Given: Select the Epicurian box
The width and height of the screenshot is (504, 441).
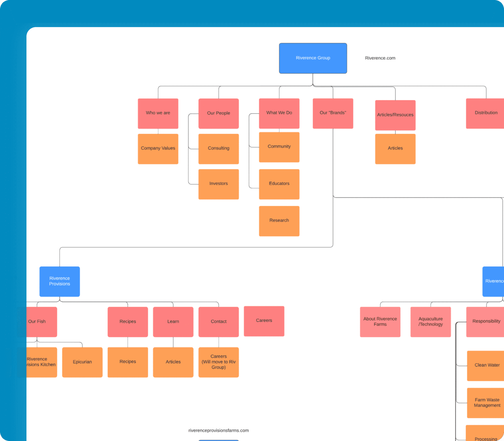Looking at the screenshot, I should 82,362.
